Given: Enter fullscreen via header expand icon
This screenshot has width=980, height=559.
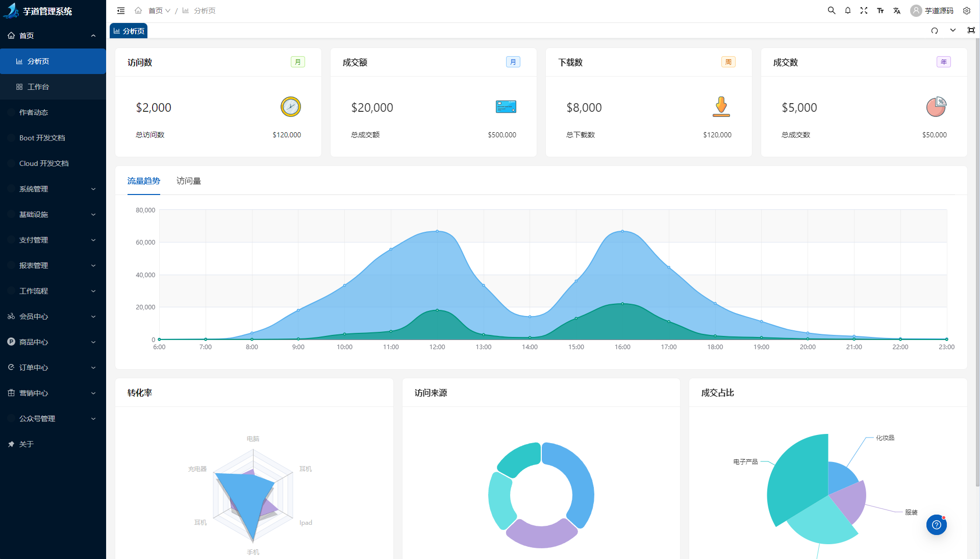Looking at the screenshot, I should pyautogui.click(x=864, y=10).
